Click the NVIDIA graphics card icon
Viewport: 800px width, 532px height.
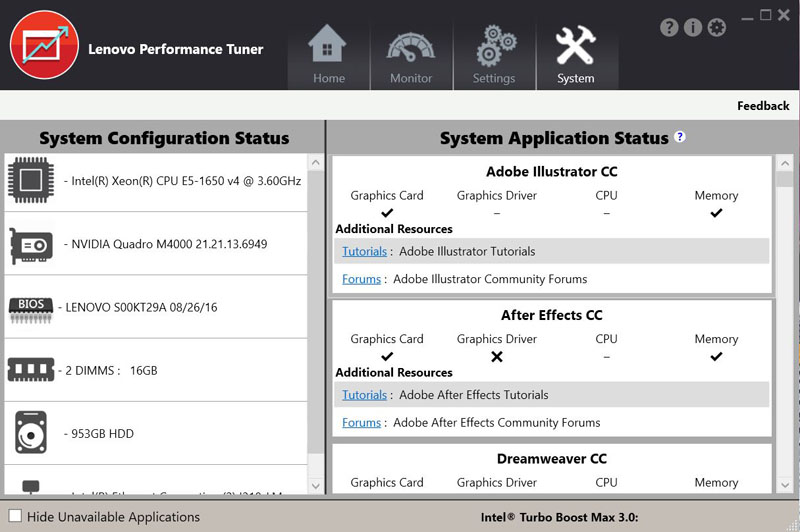click(30, 244)
